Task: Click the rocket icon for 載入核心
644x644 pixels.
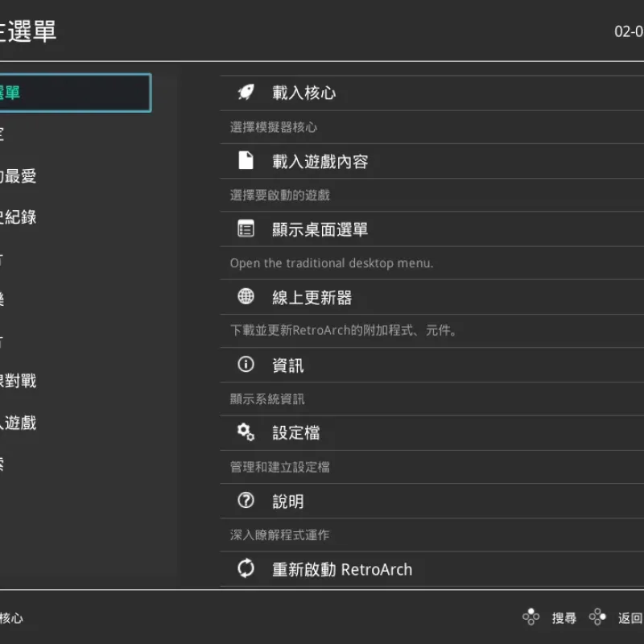Action: tap(246, 93)
